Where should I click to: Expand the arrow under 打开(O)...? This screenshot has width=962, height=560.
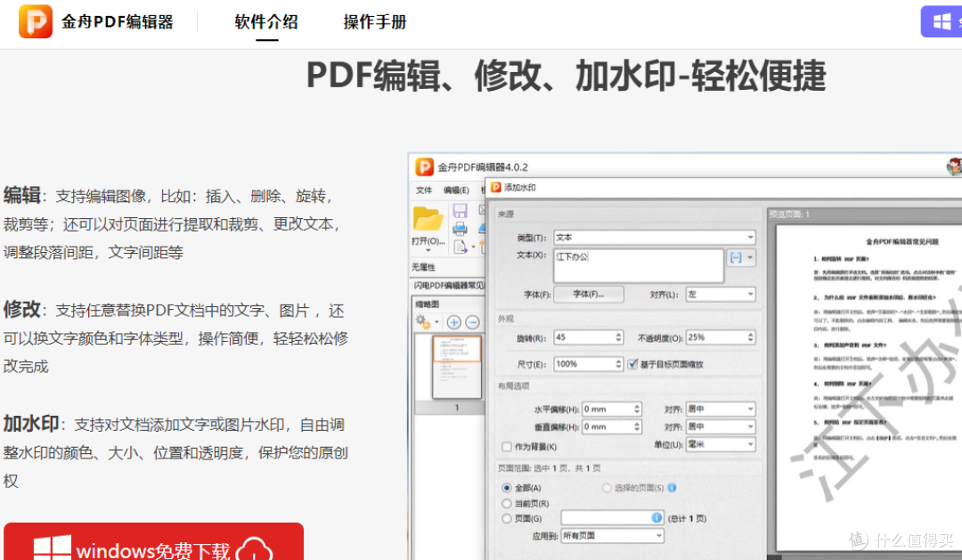point(428,250)
